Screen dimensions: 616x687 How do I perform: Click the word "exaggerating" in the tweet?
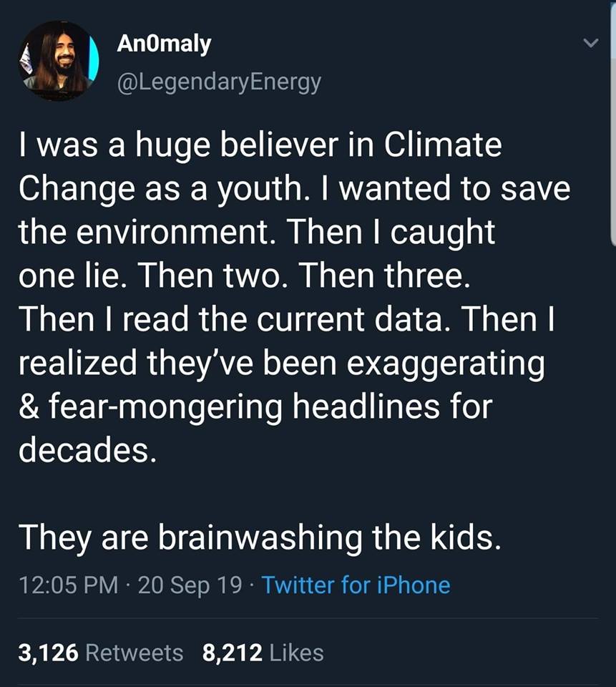click(x=445, y=363)
